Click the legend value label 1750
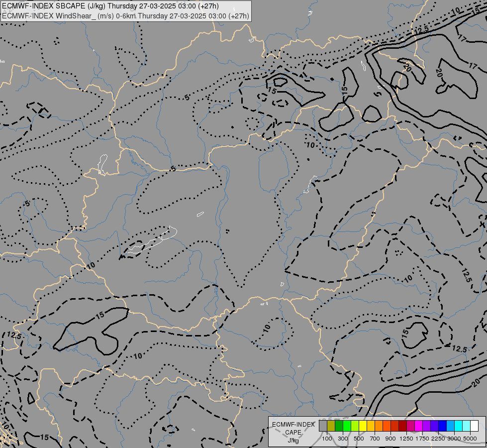487x448 pixels. click(422, 439)
